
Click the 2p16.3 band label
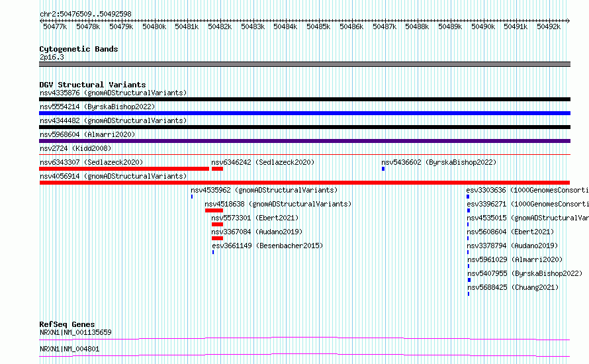pyautogui.click(x=52, y=57)
